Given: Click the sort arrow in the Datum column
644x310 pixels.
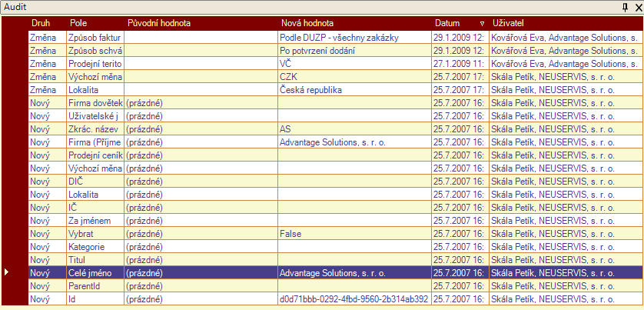Looking at the screenshot, I should 482,23.
